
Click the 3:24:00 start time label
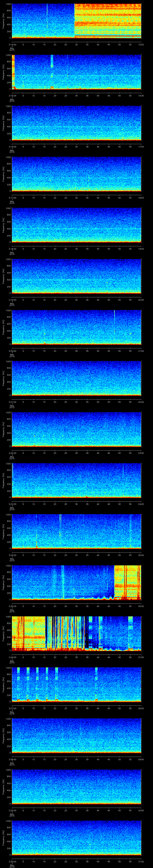click(12, 555)
